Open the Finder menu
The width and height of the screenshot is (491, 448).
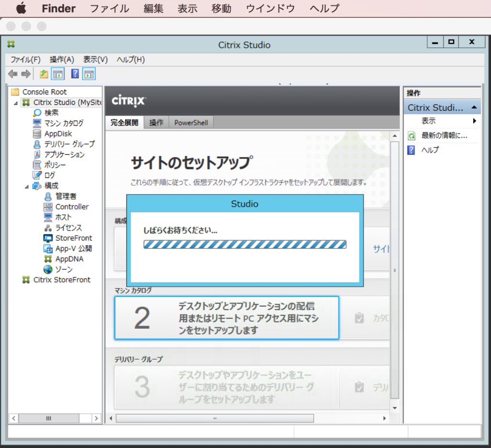pos(58,9)
